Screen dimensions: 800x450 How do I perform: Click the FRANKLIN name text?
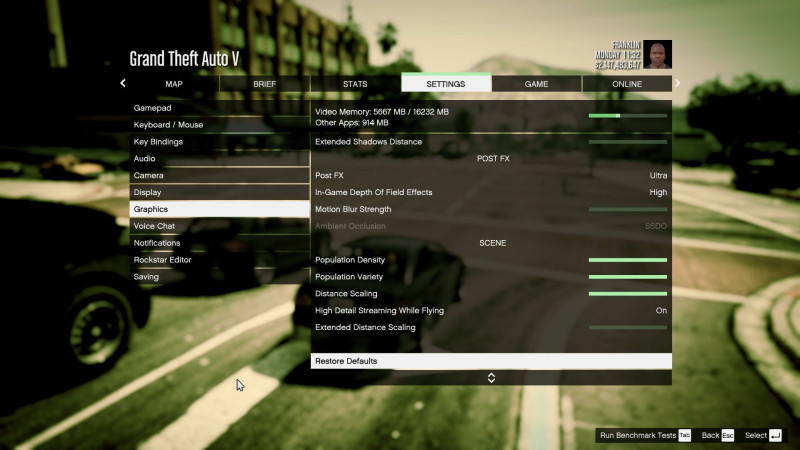click(626, 45)
